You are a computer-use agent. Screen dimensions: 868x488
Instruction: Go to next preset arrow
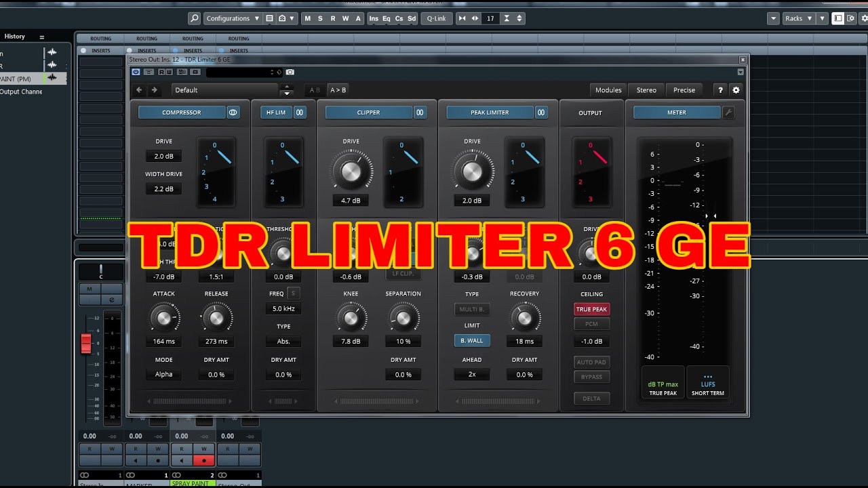[x=154, y=89]
